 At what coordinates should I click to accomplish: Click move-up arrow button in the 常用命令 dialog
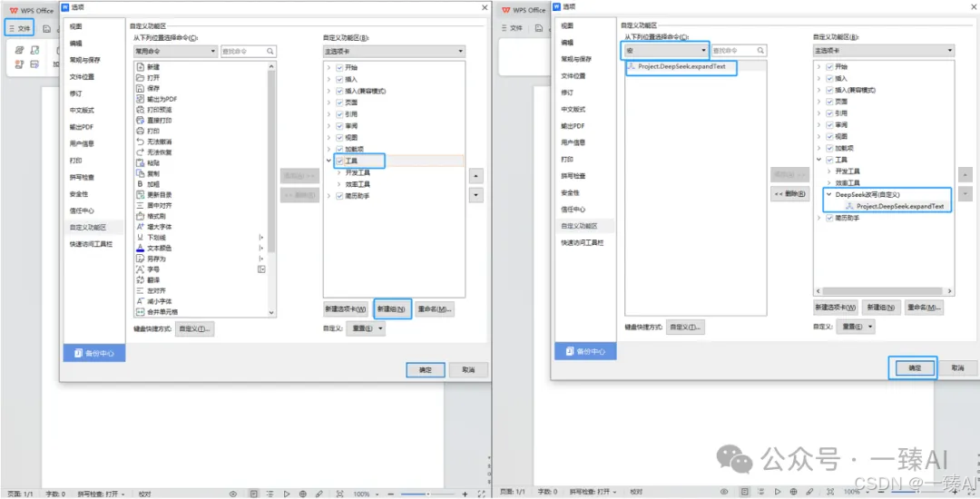point(476,177)
